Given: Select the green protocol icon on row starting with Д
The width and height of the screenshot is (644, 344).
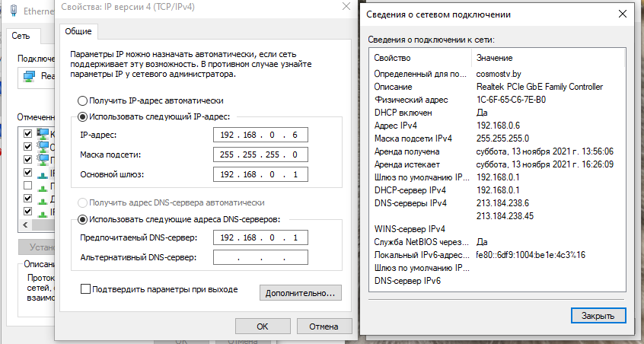Looking at the screenshot, I should [x=43, y=200].
